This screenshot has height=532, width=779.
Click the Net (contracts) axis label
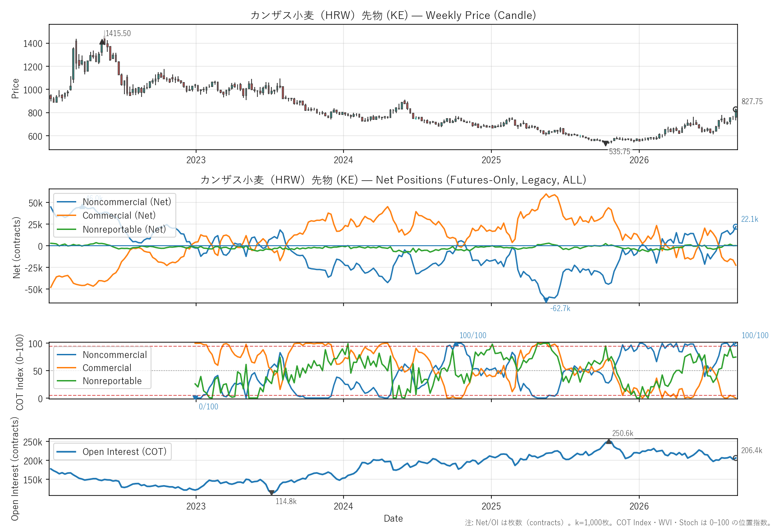tap(17, 248)
